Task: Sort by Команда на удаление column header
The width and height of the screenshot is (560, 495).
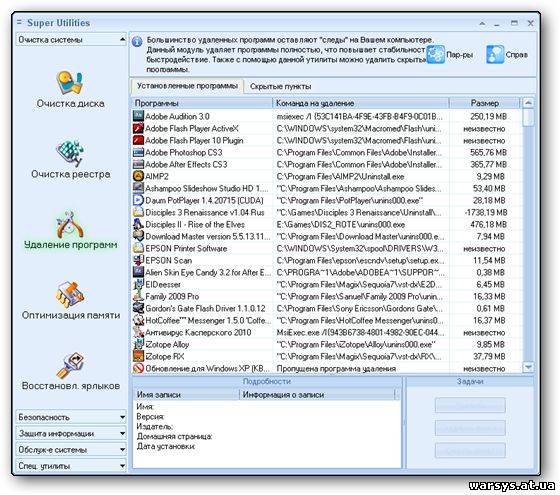Action: [x=361, y=103]
